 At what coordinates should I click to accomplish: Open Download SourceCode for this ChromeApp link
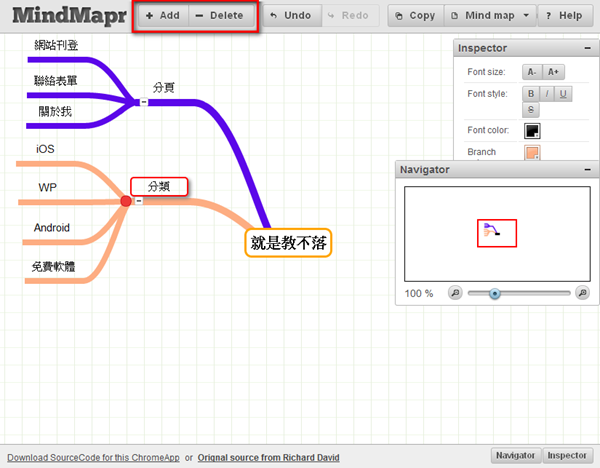pyautogui.click(x=93, y=458)
